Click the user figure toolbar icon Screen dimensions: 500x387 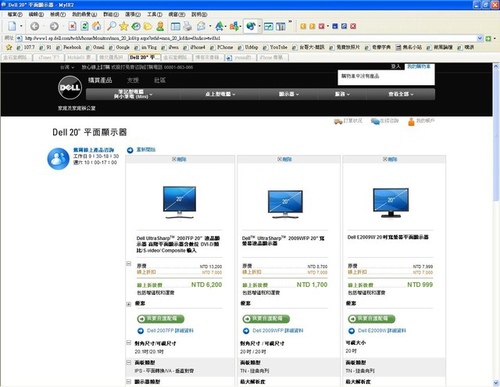160,26
